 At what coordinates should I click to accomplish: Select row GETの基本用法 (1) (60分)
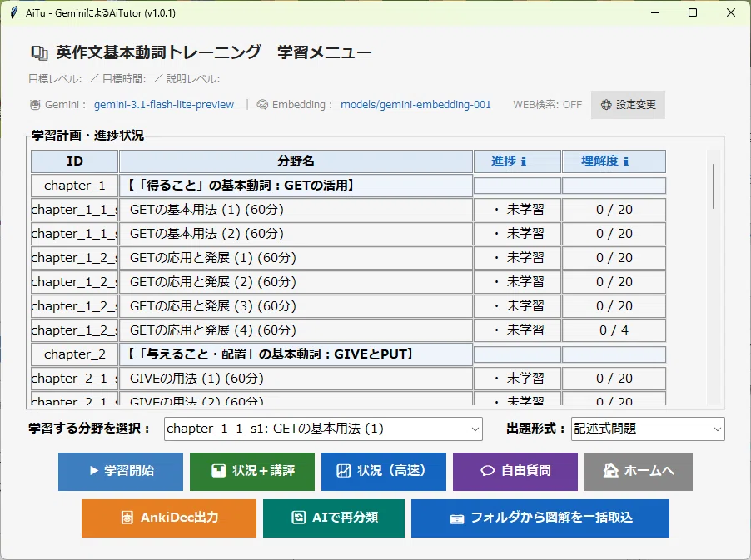pyautogui.click(x=296, y=210)
